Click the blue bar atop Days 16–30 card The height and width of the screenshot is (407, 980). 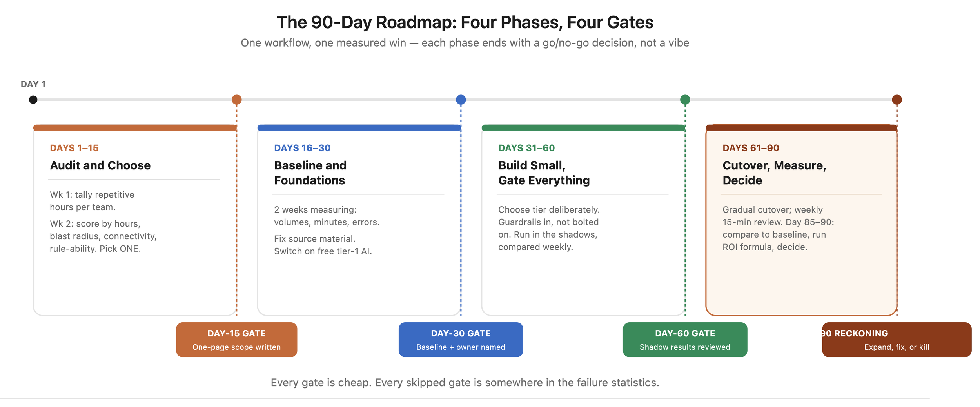click(359, 128)
